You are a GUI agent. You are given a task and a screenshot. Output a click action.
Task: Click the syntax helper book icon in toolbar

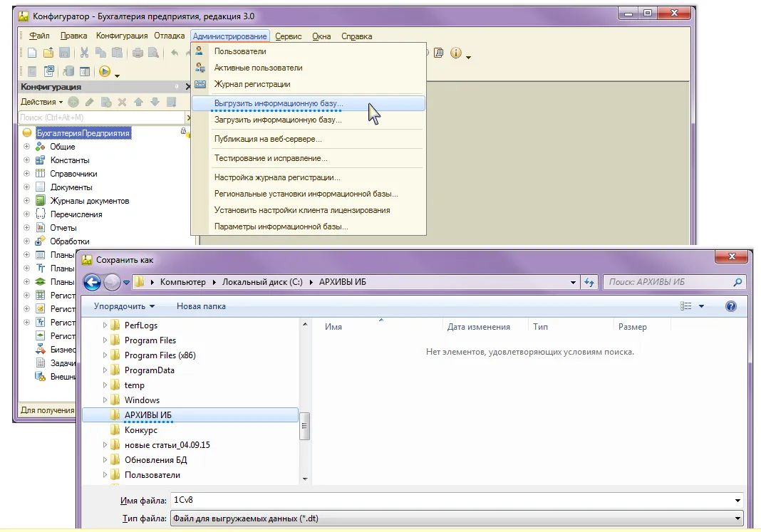coord(439,53)
